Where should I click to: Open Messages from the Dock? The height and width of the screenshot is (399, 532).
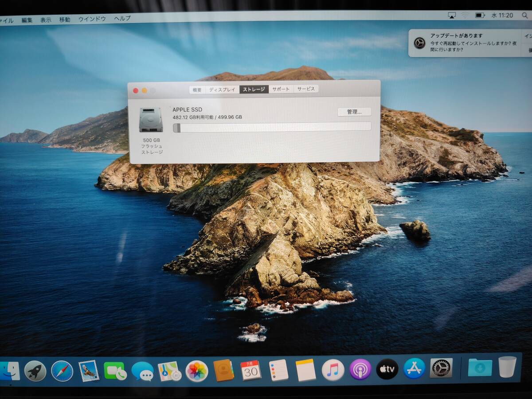142,371
